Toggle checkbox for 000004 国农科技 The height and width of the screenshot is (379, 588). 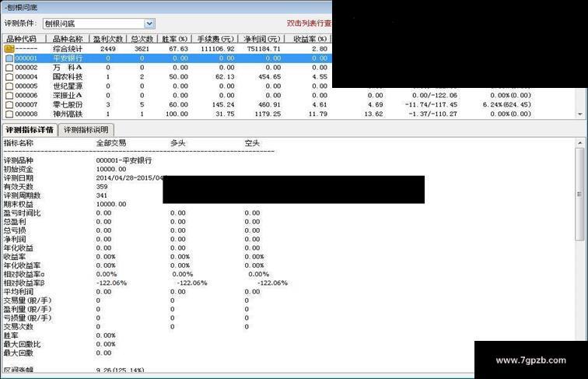pyautogui.click(x=9, y=77)
